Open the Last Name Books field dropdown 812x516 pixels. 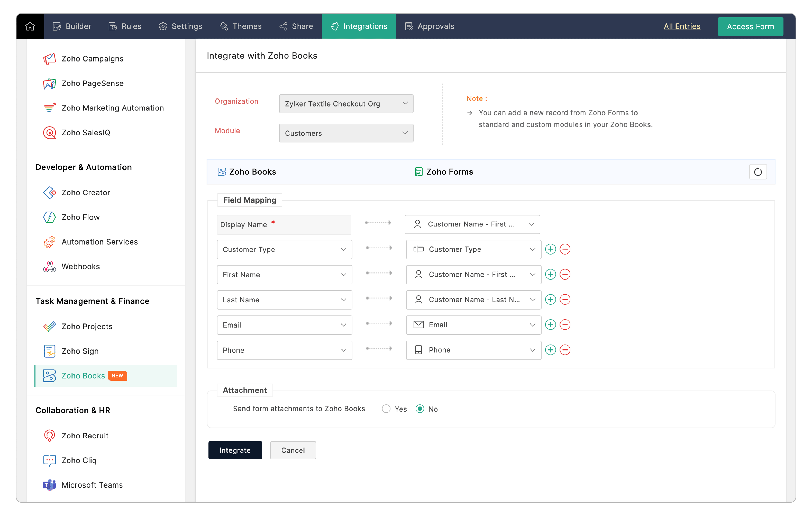coord(284,300)
